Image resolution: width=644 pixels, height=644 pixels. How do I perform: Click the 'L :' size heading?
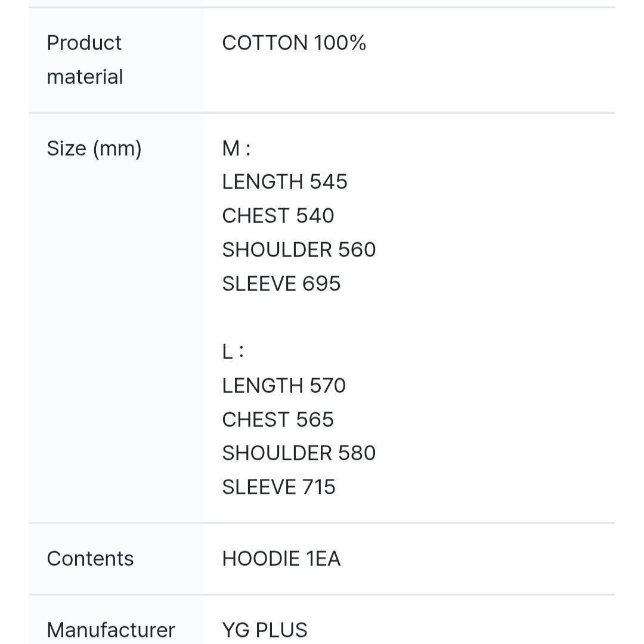point(233,352)
